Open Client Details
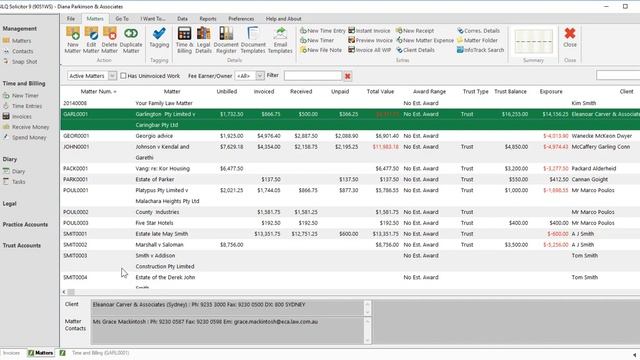This screenshot has width=640, height=360. 415,50
